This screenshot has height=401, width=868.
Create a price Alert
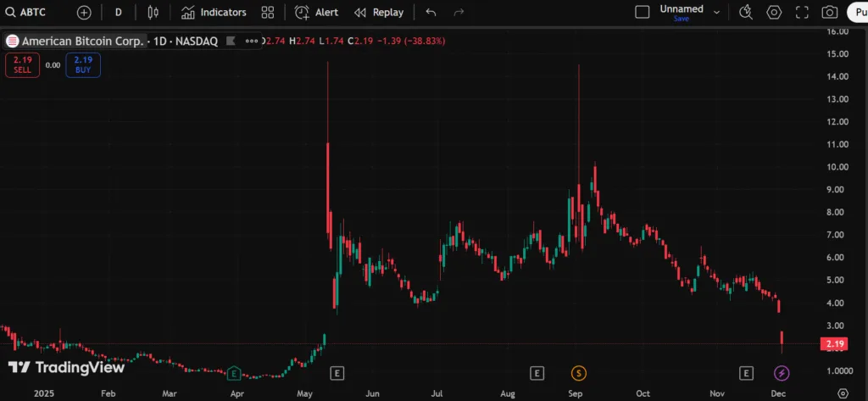click(x=317, y=12)
